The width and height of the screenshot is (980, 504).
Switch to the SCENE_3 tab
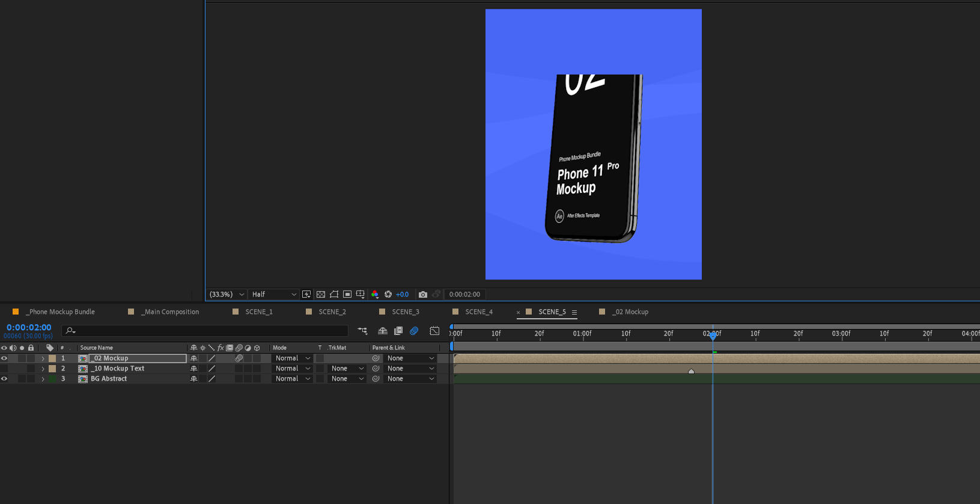(406, 312)
